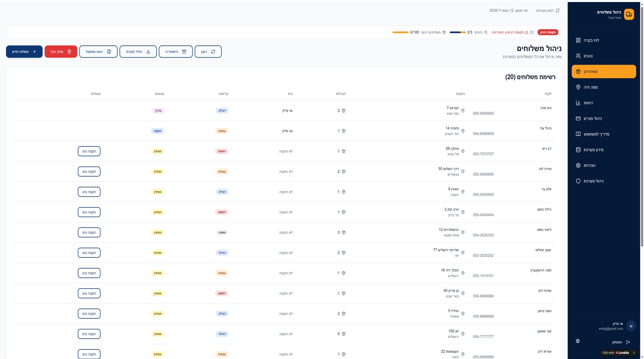This screenshot has width=644, height=359.
Task: Click the delivery truck logo icon
Action: point(629,14)
